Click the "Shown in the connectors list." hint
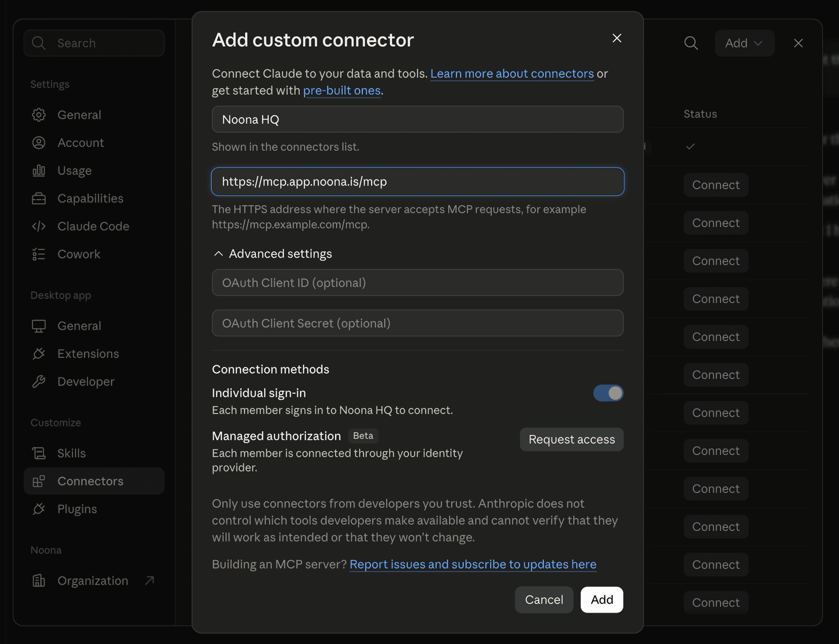Image resolution: width=839 pixels, height=644 pixels. pos(285,147)
